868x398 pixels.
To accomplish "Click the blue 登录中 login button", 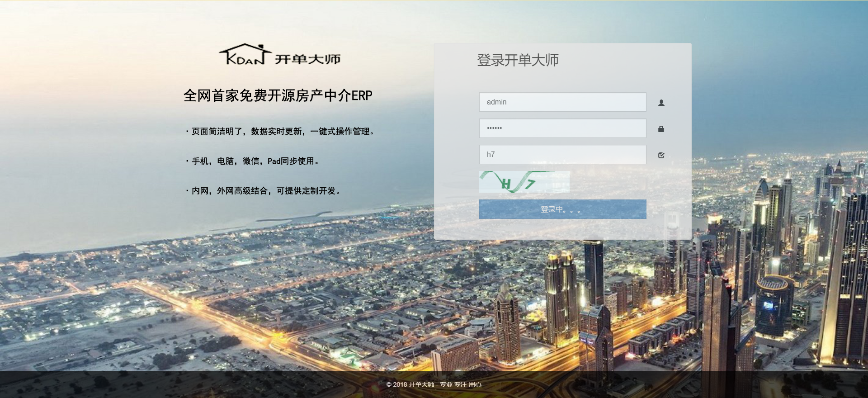I will [x=562, y=209].
